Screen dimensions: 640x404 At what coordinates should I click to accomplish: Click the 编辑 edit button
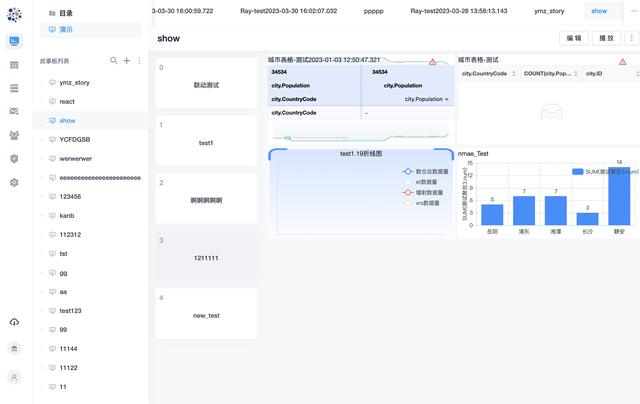click(573, 38)
